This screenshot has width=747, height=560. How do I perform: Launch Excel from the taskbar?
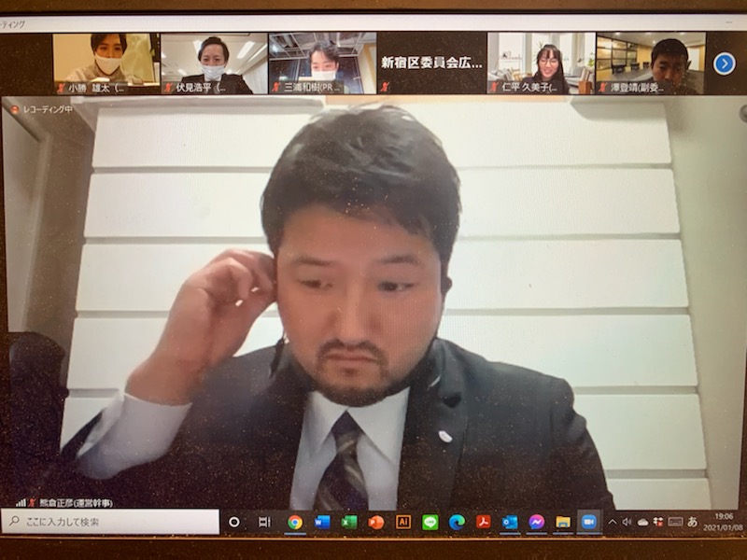[349, 522]
